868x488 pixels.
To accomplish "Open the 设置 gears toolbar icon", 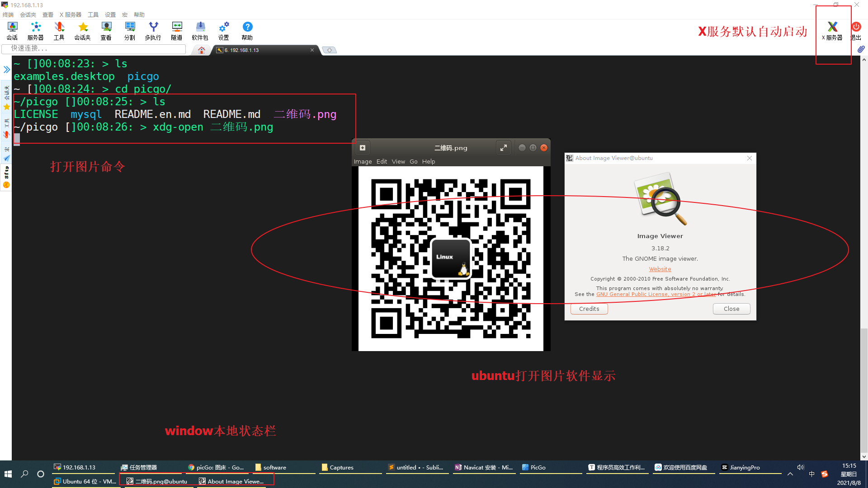I will [x=224, y=31].
